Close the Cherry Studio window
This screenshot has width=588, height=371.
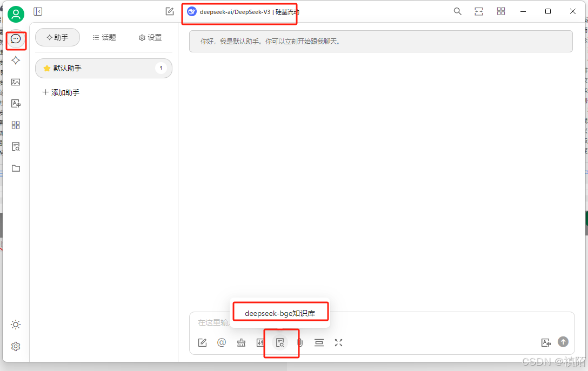point(573,12)
